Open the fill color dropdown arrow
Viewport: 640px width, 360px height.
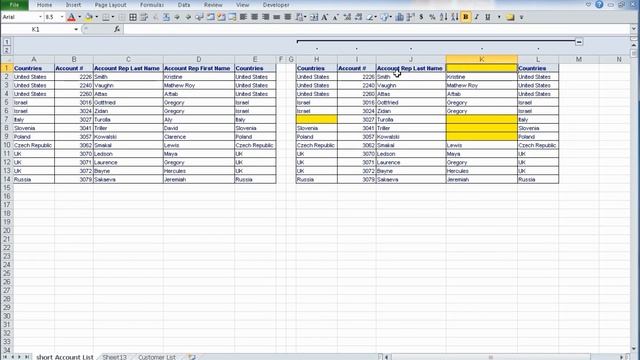[x=96, y=17]
